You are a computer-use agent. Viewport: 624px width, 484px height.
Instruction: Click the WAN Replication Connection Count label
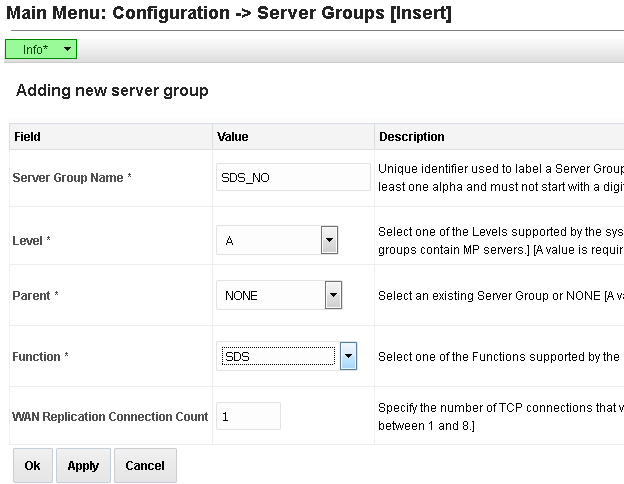110,417
